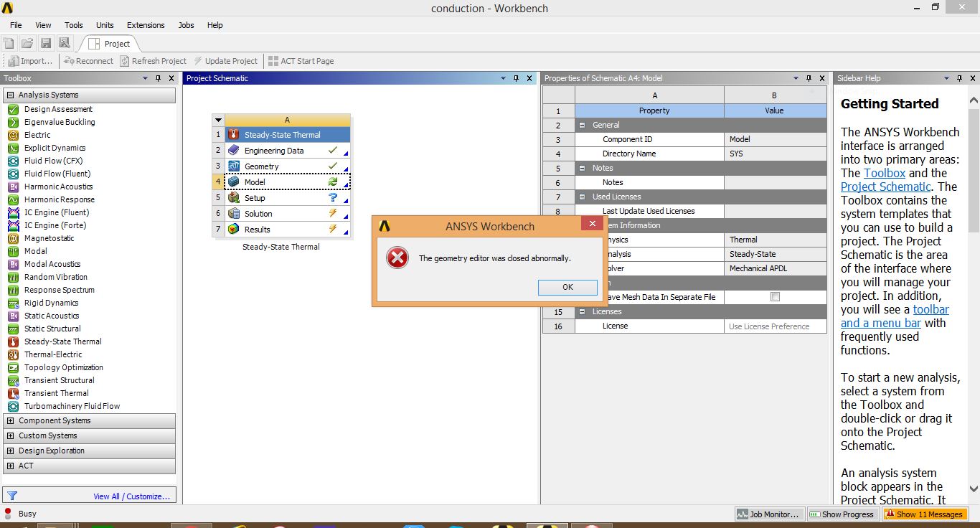Select Static Structural analysis system
980x528 pixels.
(x=52, y=329)
